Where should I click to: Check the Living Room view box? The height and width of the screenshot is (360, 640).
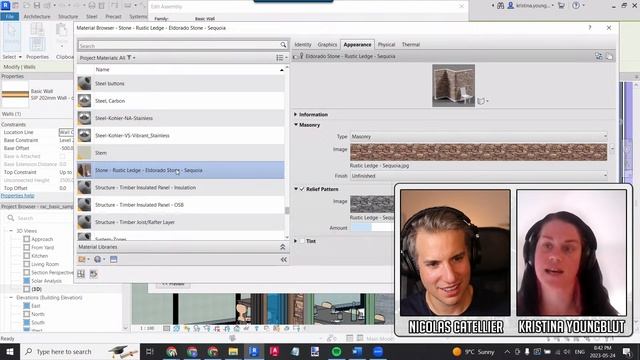coord(27,264)
